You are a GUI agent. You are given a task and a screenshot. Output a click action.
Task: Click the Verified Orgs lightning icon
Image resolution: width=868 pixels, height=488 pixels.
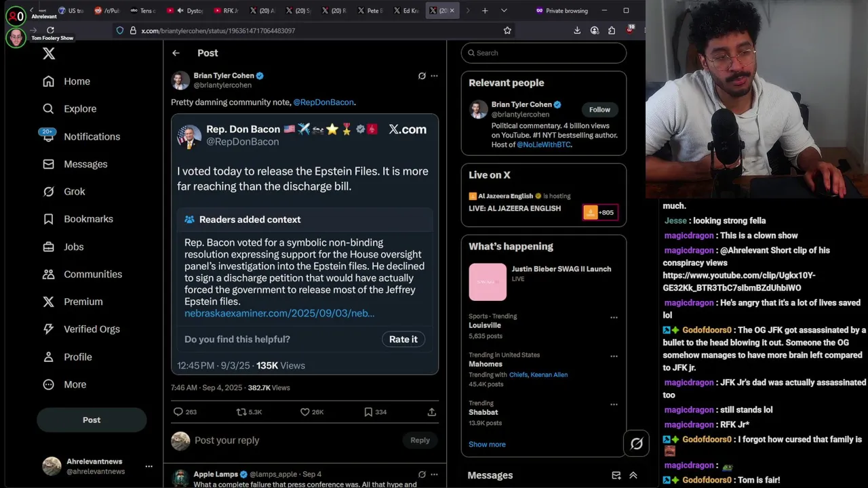coord(48,329)
